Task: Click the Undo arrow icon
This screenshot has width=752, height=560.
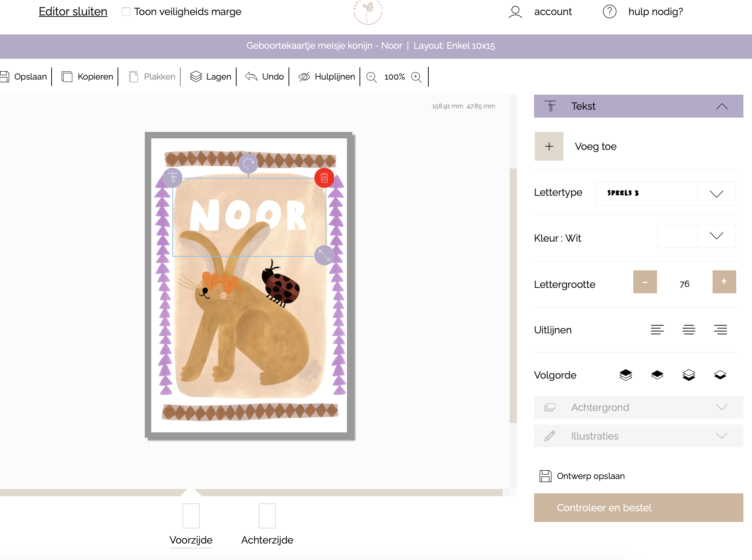Action: [x=251, y=77]
